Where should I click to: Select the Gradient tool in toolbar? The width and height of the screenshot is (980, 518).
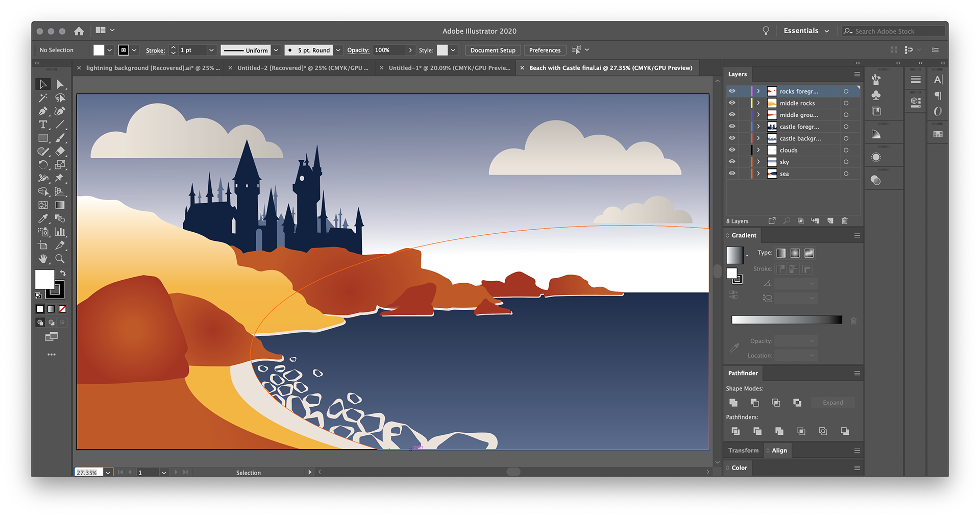click(60, 205)
